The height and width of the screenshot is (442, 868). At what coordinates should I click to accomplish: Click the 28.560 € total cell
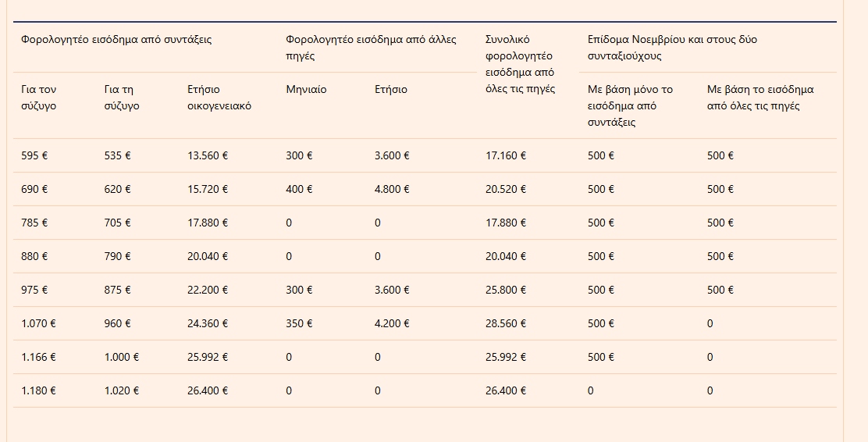(x=506, y=323)
